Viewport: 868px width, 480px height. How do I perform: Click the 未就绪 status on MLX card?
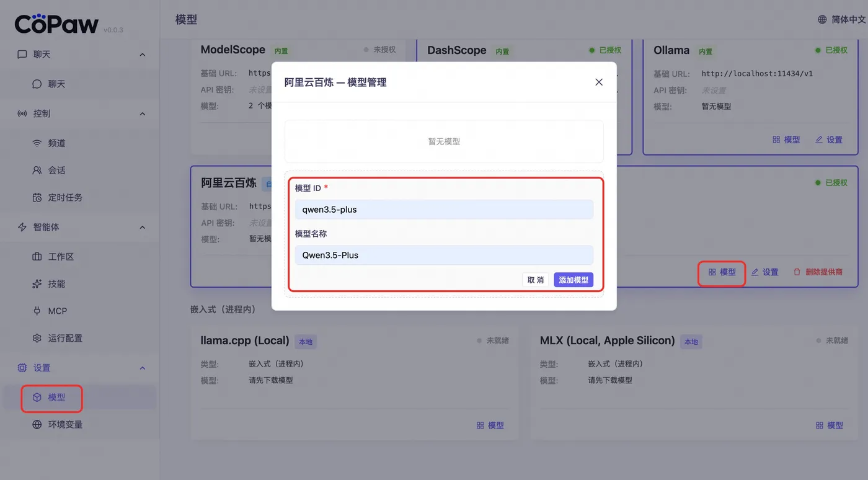coord(832,340)
